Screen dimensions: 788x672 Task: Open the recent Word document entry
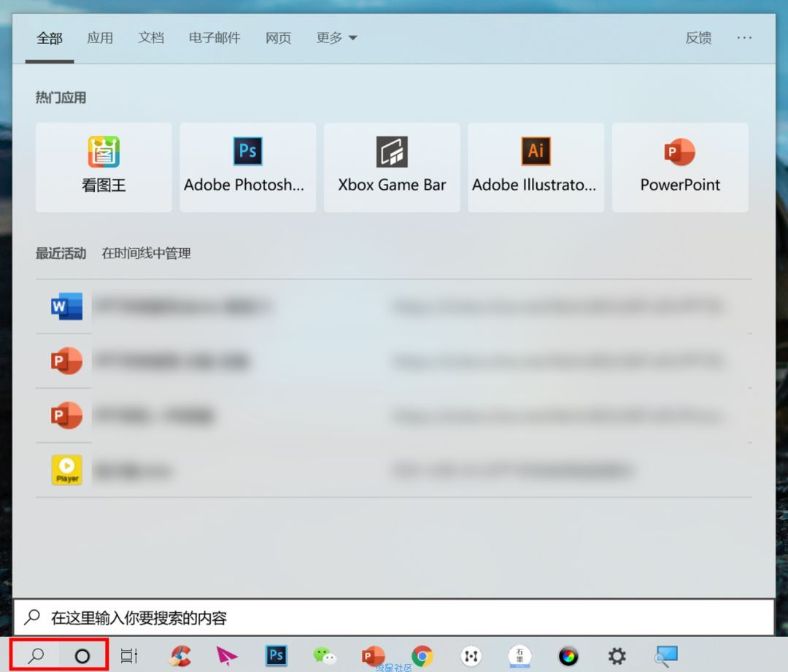click(x=393, y=306)
